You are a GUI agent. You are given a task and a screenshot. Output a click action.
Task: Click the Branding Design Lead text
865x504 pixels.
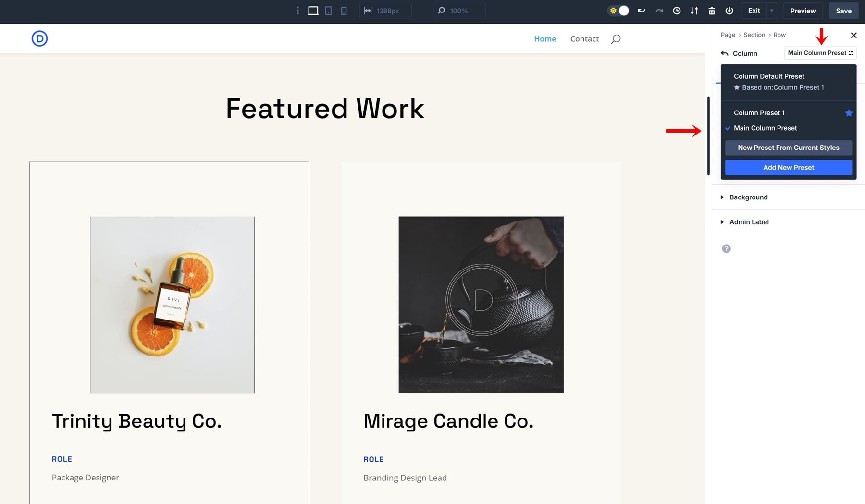tap(405, 478)
